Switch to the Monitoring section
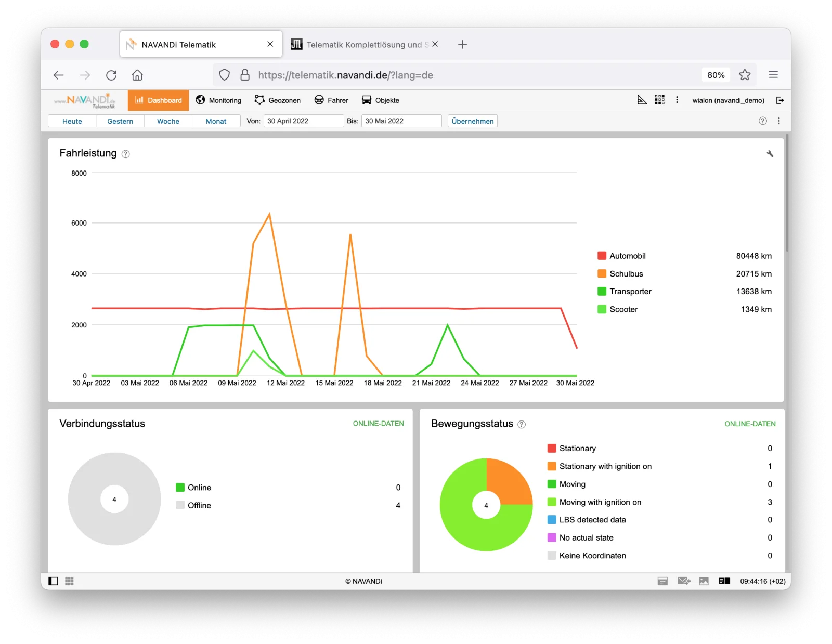This screenshot has width=832, height=644. 218,100
